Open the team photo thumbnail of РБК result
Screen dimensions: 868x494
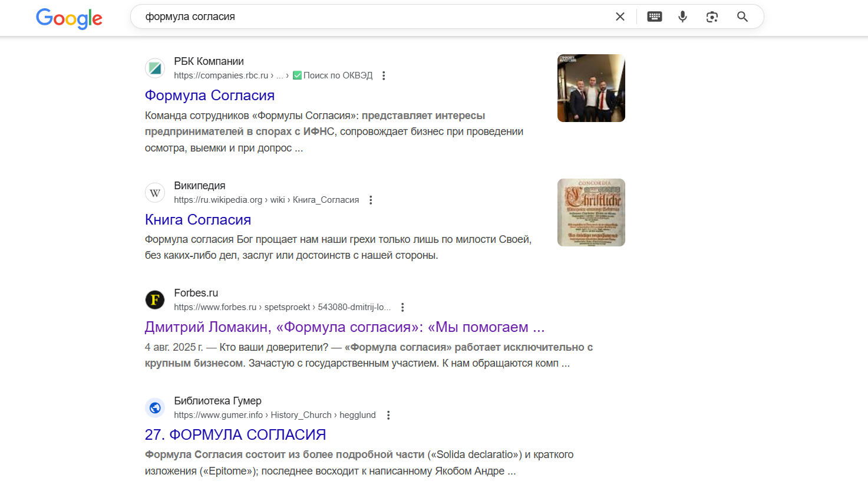coord(591,88)
